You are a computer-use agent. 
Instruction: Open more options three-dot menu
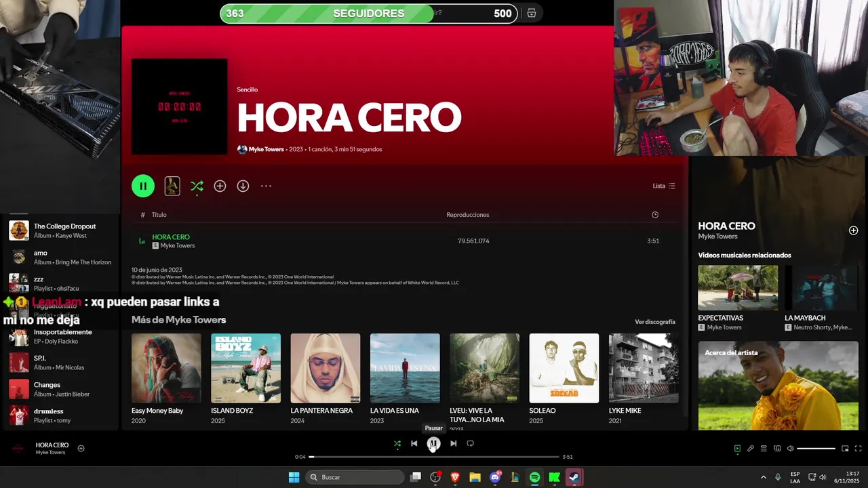click(266, 186)
